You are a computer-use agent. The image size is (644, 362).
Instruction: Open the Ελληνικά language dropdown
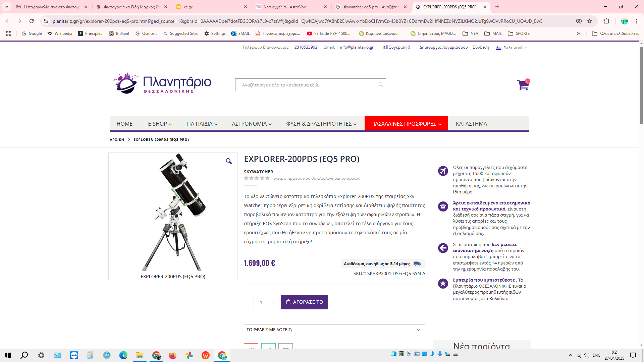[512, 48]
